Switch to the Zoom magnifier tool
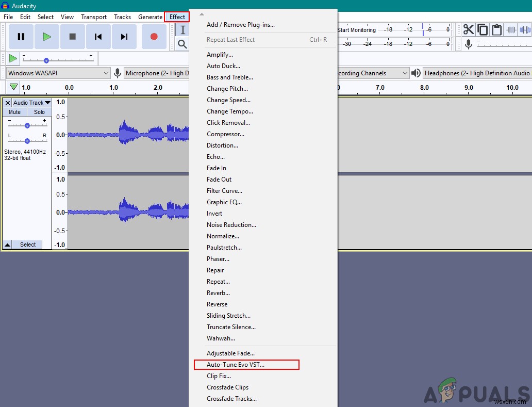This screenshot has width=532, height=407. point(182,44)
